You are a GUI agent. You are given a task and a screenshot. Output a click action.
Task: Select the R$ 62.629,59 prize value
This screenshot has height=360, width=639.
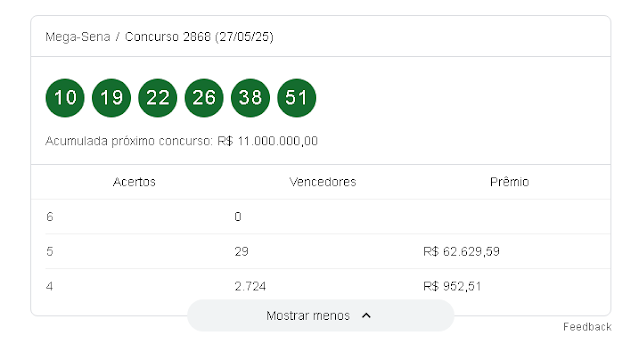461,252
